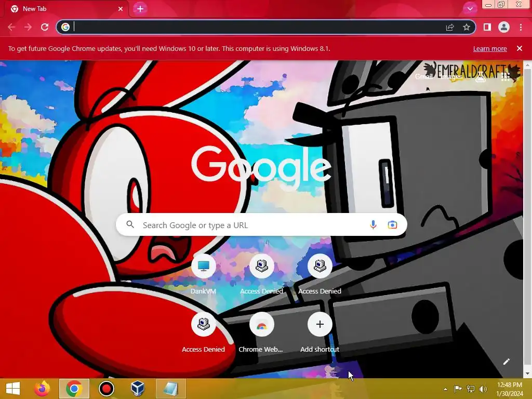Open Search Labs flask icon
This screenshot has height=399, width=532.
tap(481, 77)
